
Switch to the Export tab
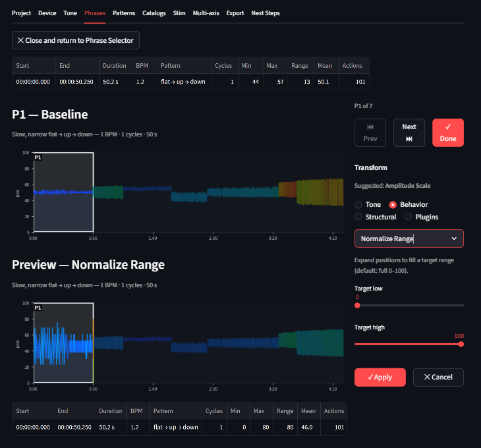click(235, 13)
